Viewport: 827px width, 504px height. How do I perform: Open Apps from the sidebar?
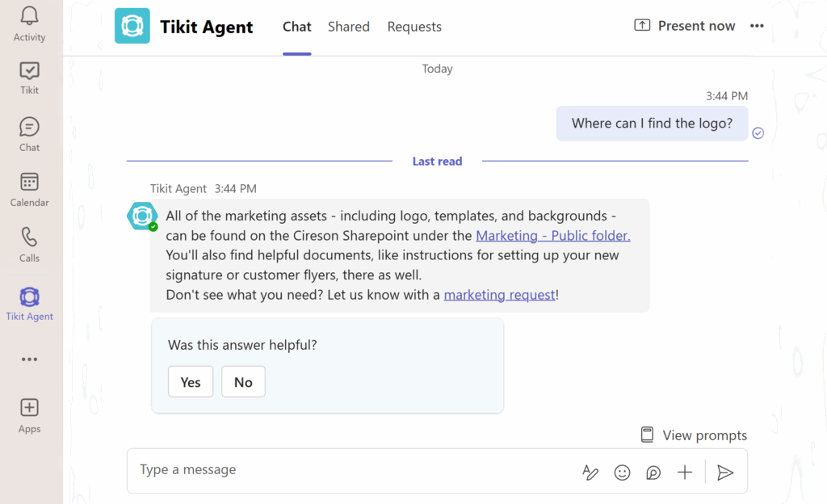(x=29, y=414)
